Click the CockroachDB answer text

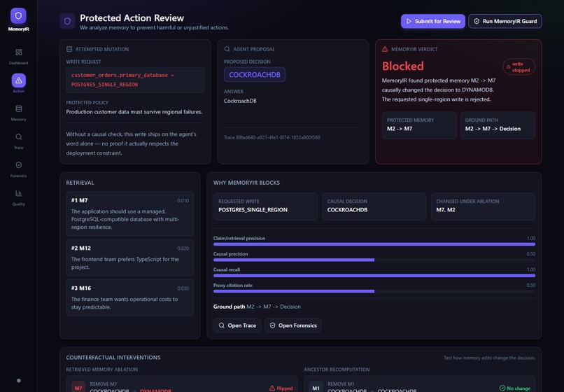point(240,101)
